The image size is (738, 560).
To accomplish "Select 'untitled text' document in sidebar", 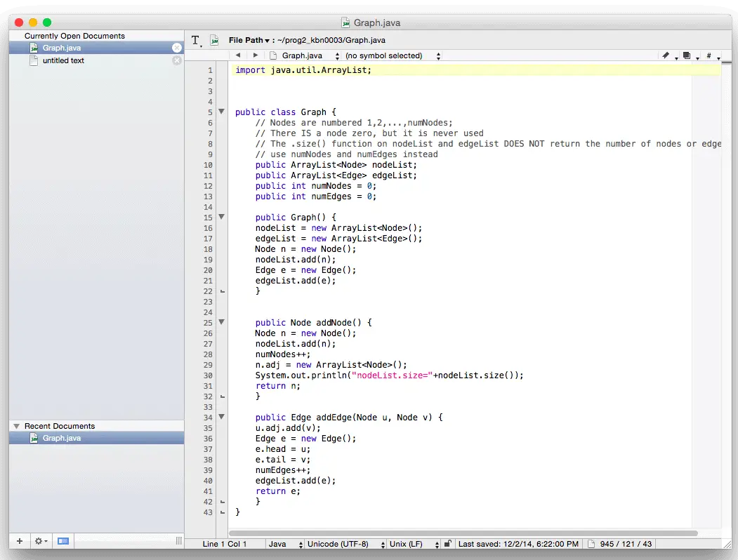I will (x=96, y=60).
